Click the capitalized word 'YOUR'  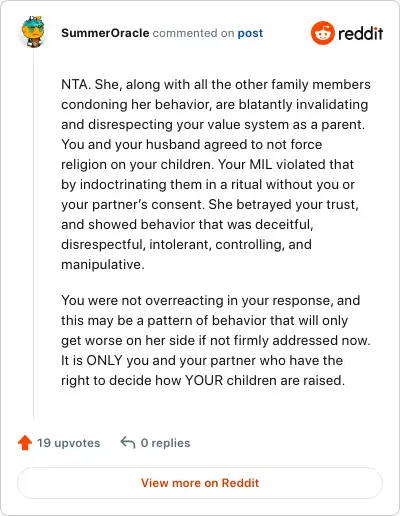pos(204,380)
